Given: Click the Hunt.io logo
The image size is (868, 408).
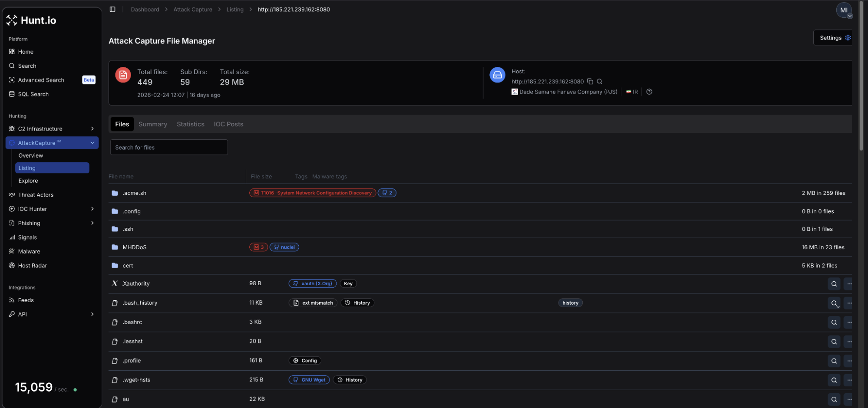Looking at the screenshot, I should (31, 20).
